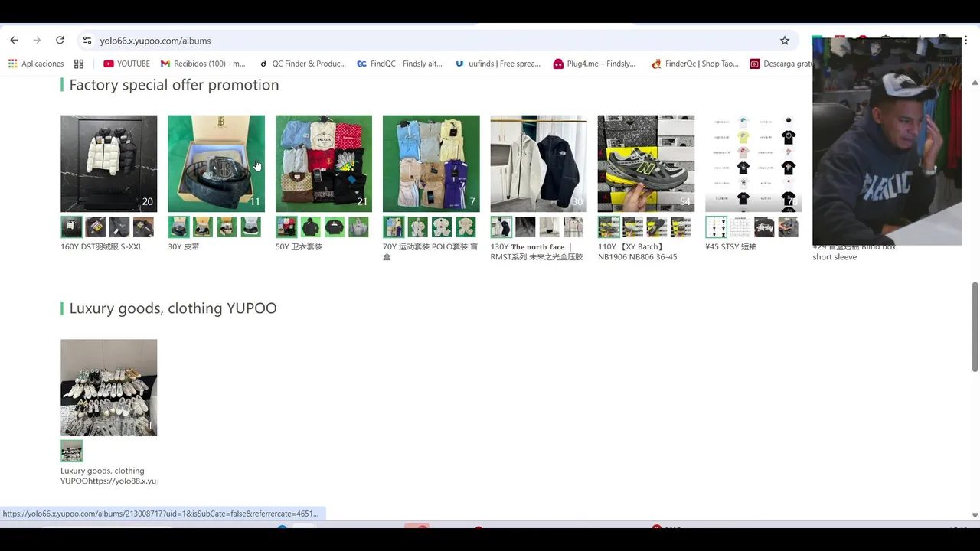Click 'Luxury goods, clothing YUPOOhttps' album title

pyautogui.click(x=108, y=476)
